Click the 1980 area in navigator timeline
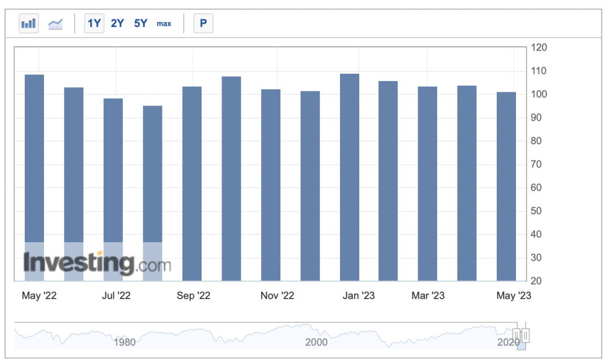This screenshot has width=609, height=364. [x=124, y=341]
